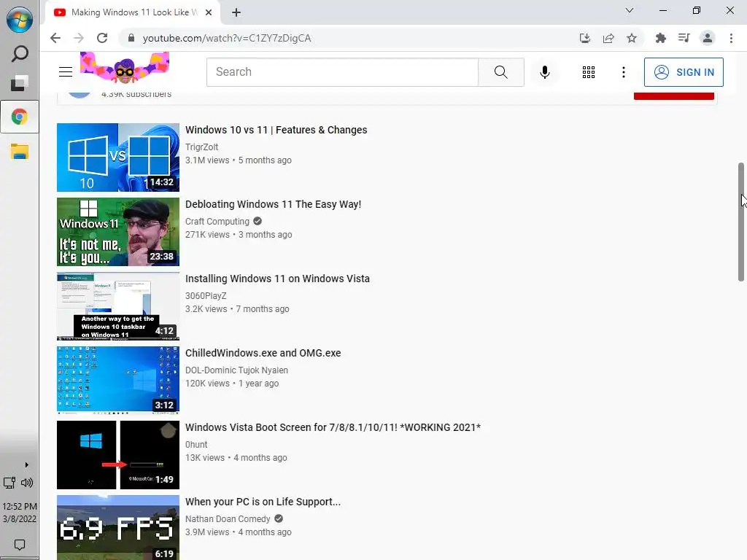Open Windows 10 vs 11 thumbnail
The height and width of the screenshot is (560, 747).
118,157
